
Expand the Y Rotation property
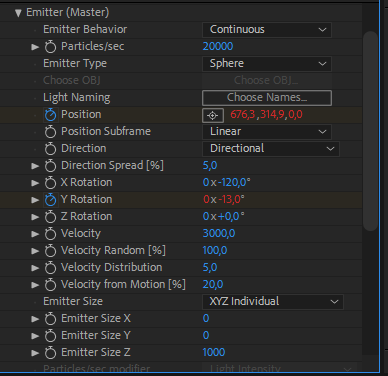[35, 200]
